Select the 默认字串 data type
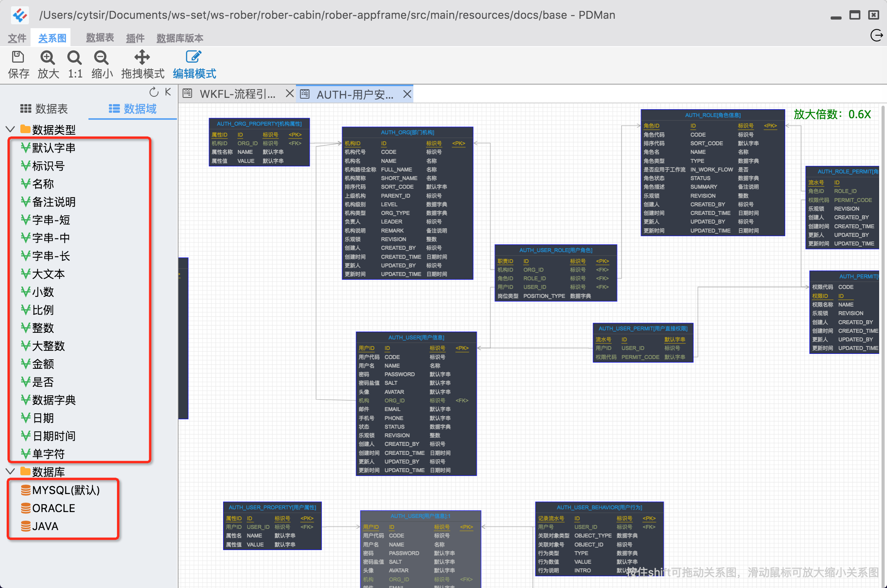This screenshot has width=887, height=588. (54, 148)
